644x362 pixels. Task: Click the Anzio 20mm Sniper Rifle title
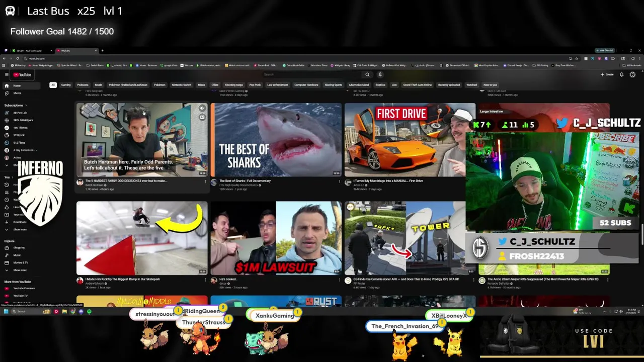(543, 279)
